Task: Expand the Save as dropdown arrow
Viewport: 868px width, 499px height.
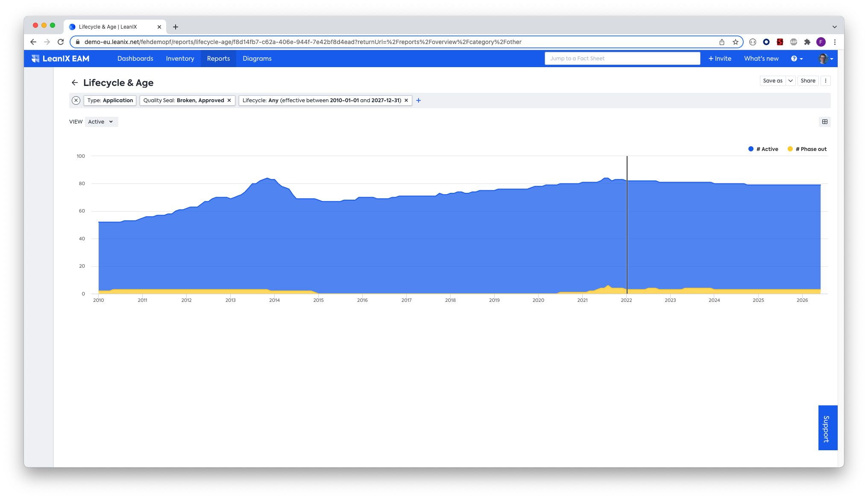Action: (791, 81)
